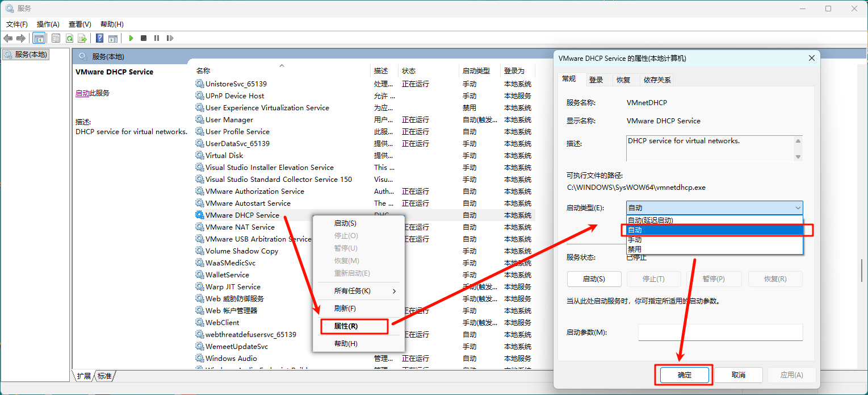The height and width of the screenshot is (395, 868).
Task: Click the Back arrow in the toolbar
Action: [8, 38]
